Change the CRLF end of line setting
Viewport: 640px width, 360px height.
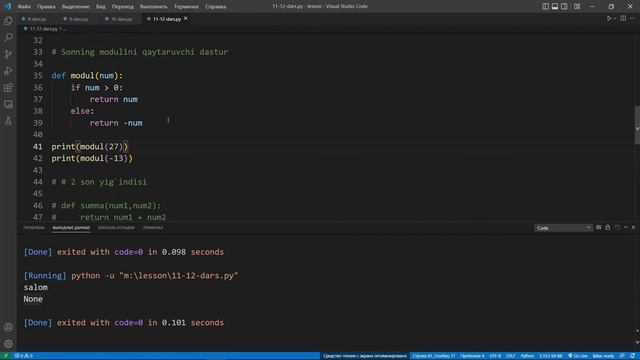(510, 356)
